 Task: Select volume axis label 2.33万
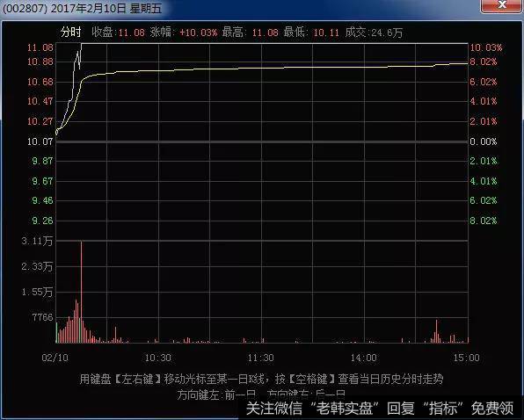37,266
